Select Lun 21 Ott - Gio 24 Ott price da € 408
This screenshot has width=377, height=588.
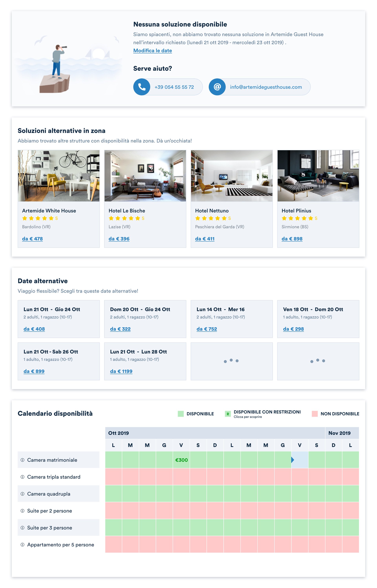[34, 329]
